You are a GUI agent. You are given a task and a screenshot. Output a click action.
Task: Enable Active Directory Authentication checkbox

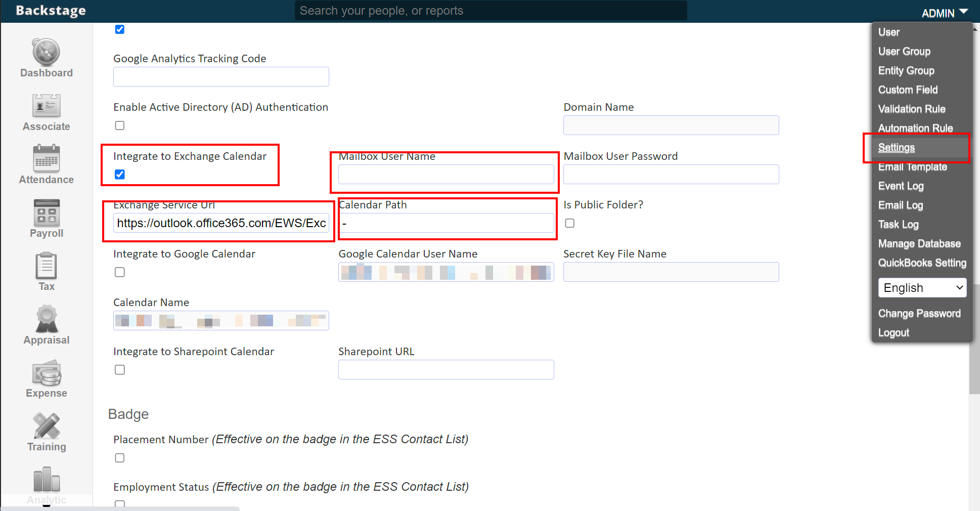[x=120, y=125]
